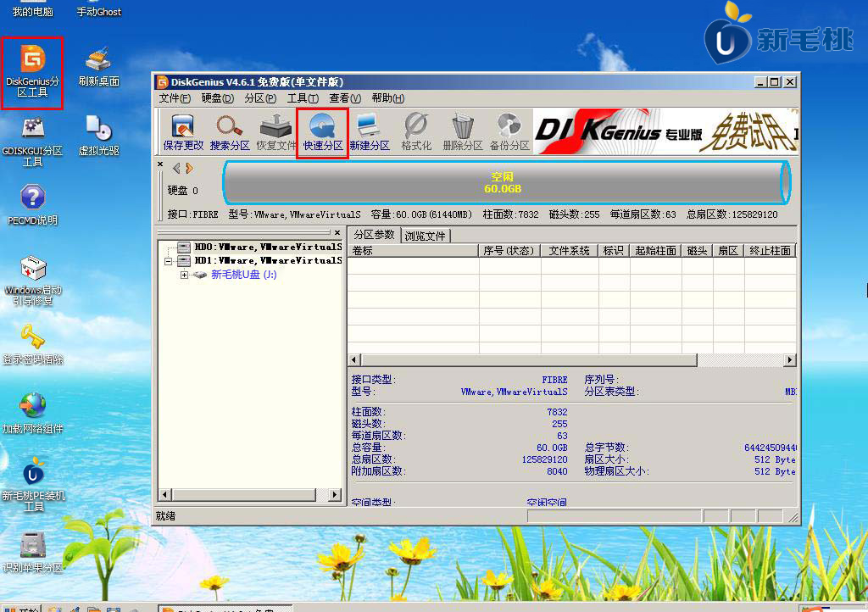The image size is (868, 612).
Task: Open the 硬盘(D) menu
Action: [x=217, y=98]
